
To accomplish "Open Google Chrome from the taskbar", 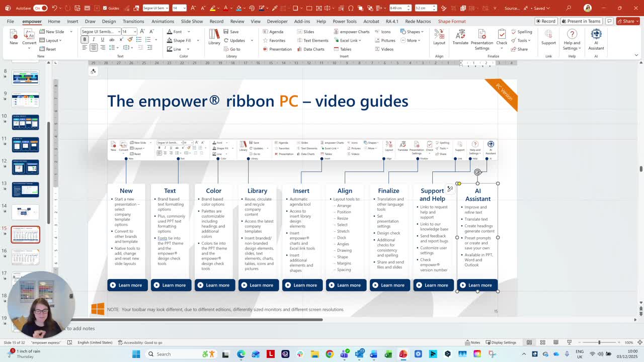I will (x=330, y=354).
